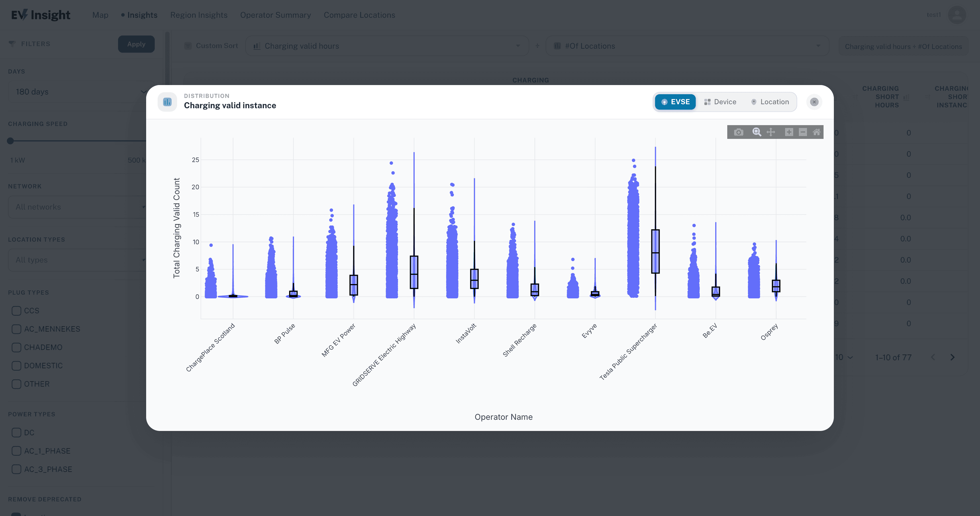This screenshot has height=516, width=980.
Task: Open the #Of Locations dropdown
Action: [x=687, y=46]
